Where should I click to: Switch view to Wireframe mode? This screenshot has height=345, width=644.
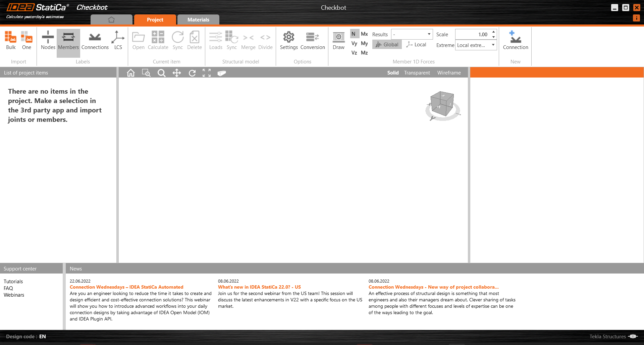tap(449, 73)
